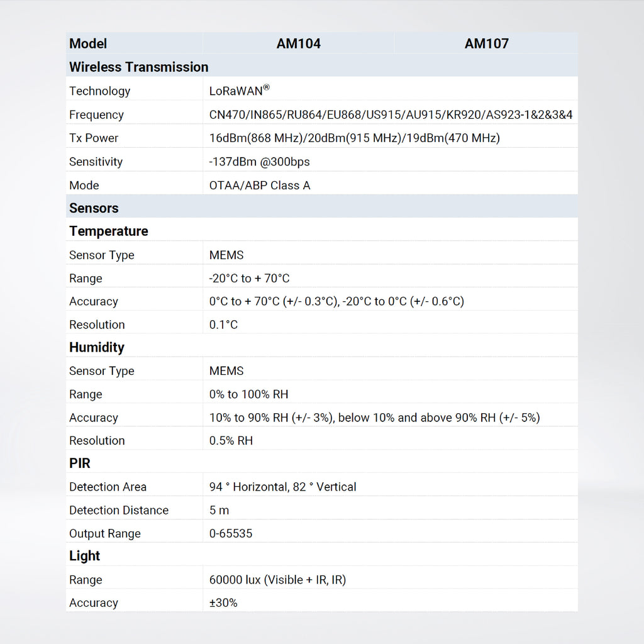Select the Wireless Transmission section heading
Viewport: 644px width, 644px height.
(138, 67)
